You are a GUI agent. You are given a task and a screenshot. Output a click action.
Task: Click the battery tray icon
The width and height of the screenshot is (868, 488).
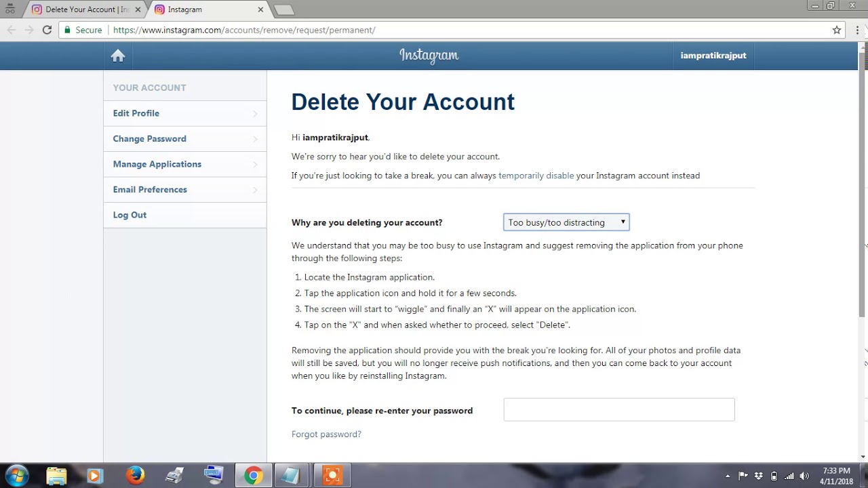coord(774,476)
